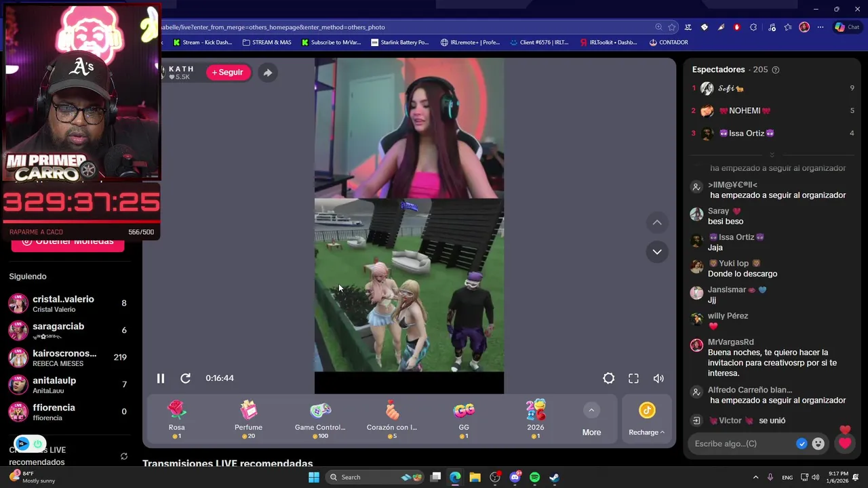Send a GG gift
The width and height of the screenshot is (868, 488).
coord(464,419)
